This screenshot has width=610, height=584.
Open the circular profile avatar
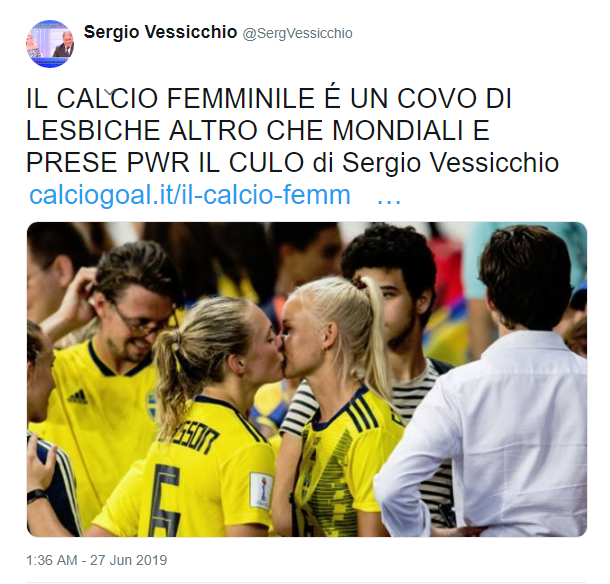tap(49, 44)
